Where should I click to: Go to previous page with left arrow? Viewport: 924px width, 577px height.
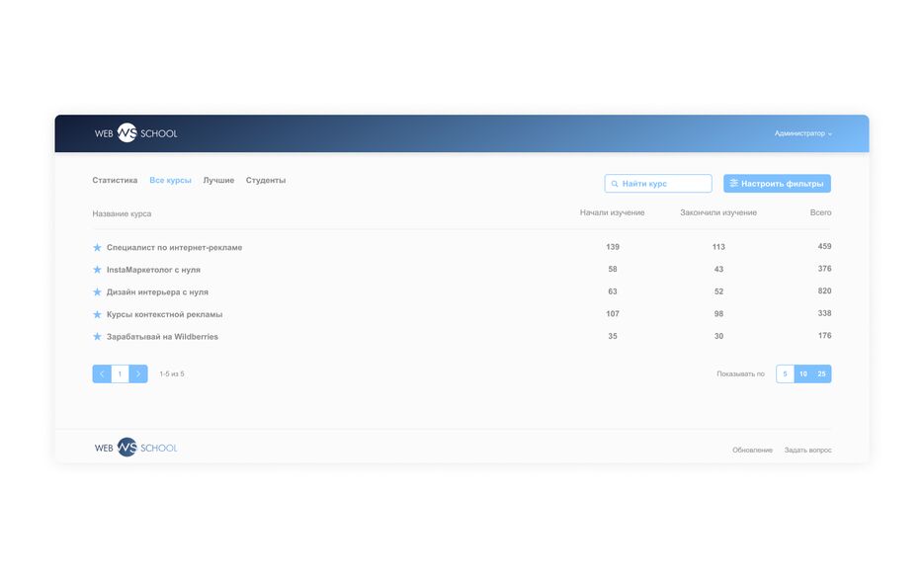pyautogui.click(x=102, y=373)
